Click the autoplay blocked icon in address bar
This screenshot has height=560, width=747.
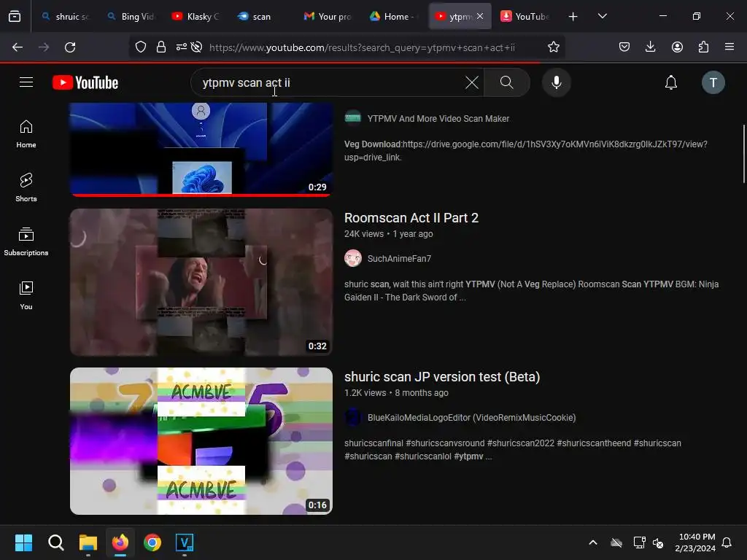coord(196,47)
